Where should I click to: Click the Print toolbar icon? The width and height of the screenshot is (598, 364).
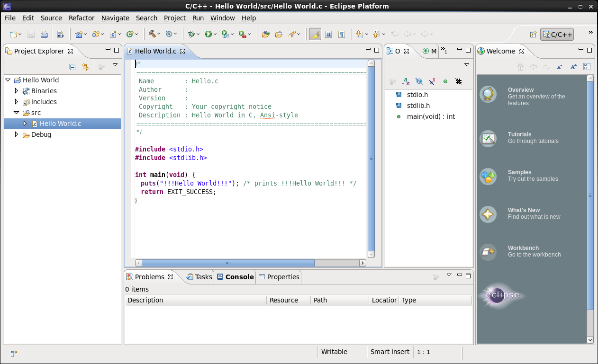click(44, 34)
